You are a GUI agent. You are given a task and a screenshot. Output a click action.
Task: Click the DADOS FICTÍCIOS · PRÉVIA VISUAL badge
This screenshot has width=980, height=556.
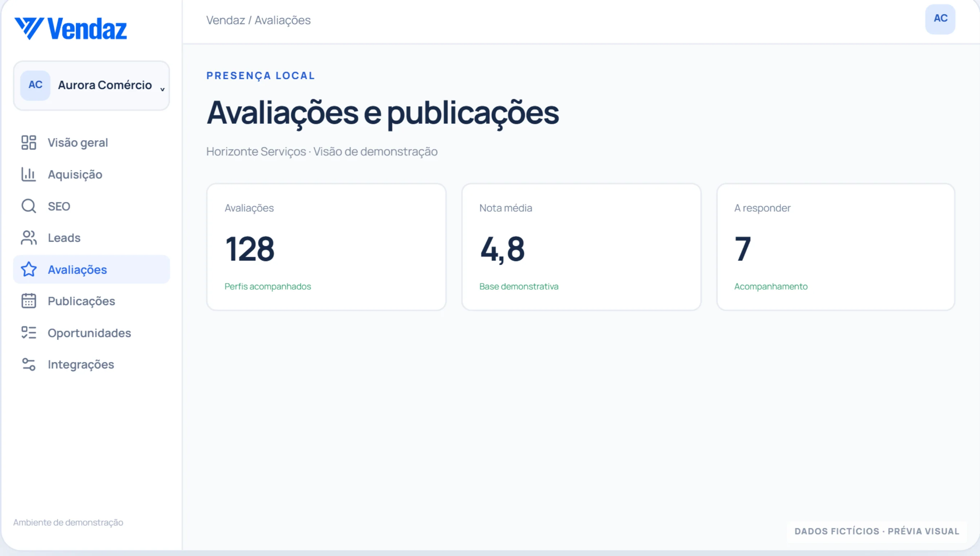point(877,531)
